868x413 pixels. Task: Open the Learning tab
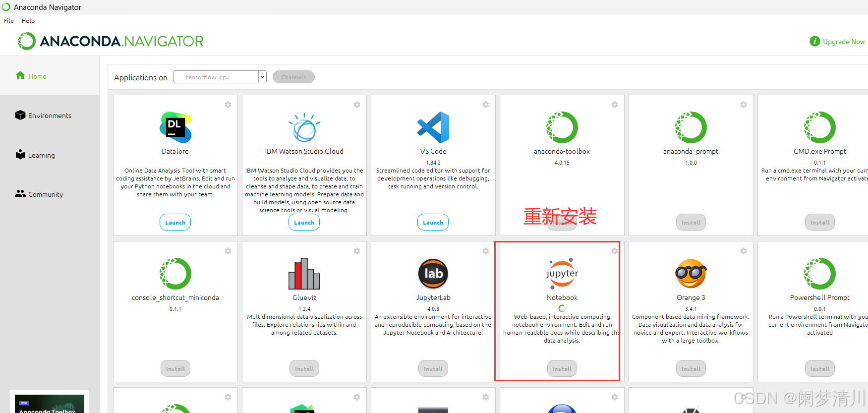[50, 155]
